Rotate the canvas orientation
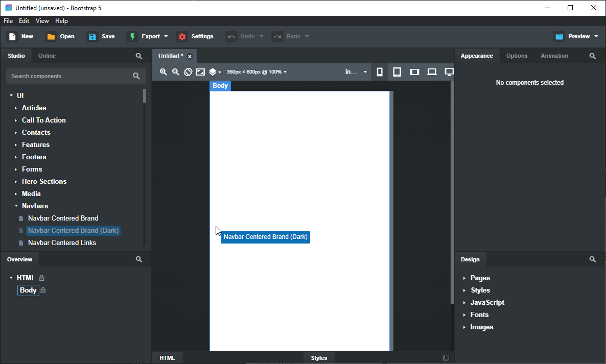This screenshot has height=364, width=606. 188,72
